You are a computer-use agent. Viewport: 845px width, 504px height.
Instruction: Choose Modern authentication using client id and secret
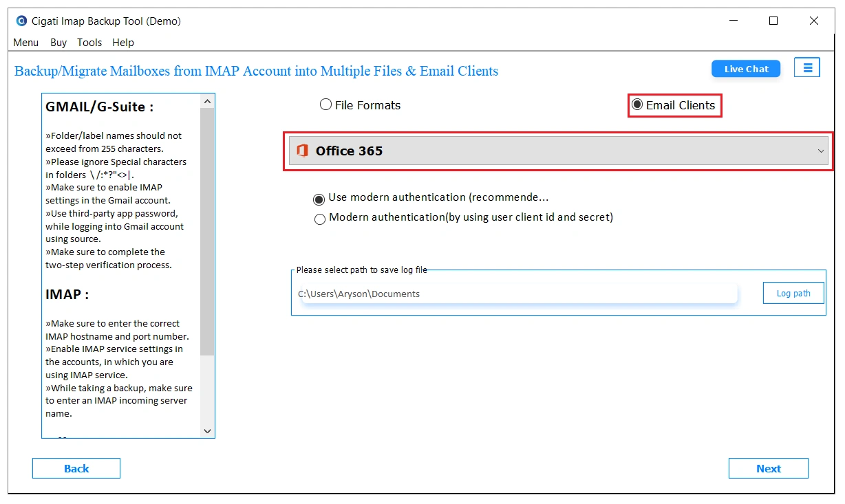[x=320, y=219]
